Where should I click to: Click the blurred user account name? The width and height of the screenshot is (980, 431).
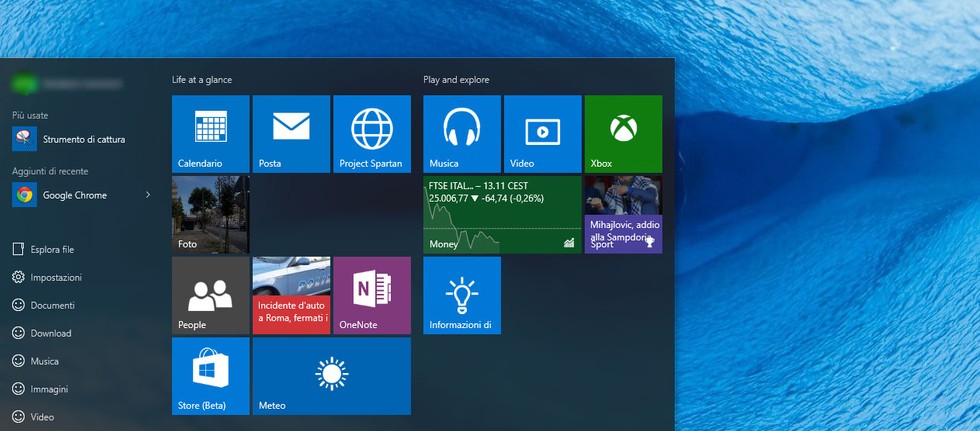(82, 82)
